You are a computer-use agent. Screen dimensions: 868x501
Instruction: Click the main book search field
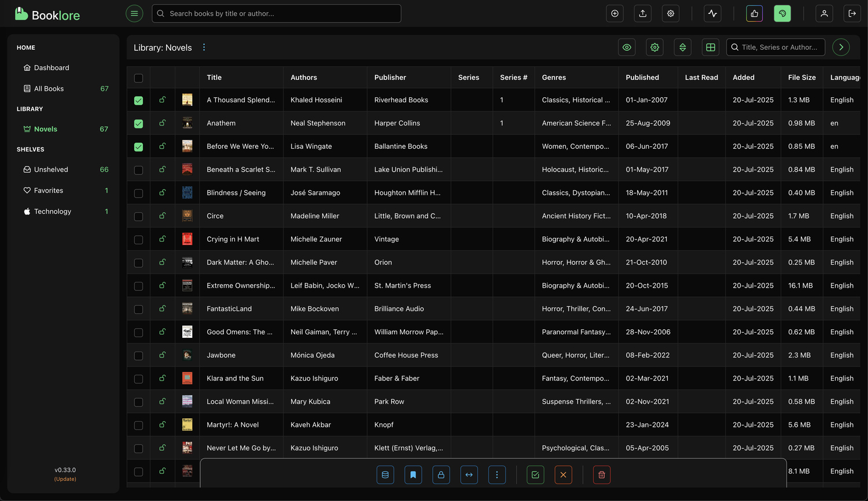tap(277, 13)
